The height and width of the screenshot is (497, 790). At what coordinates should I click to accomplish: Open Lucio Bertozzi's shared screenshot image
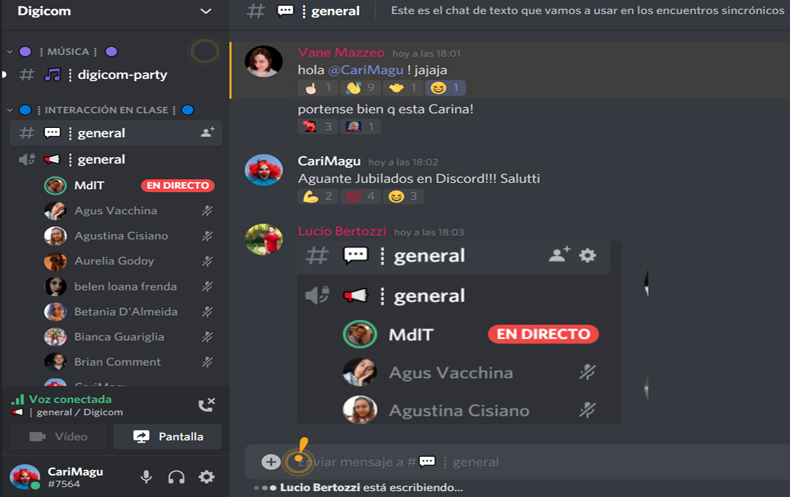459,332
